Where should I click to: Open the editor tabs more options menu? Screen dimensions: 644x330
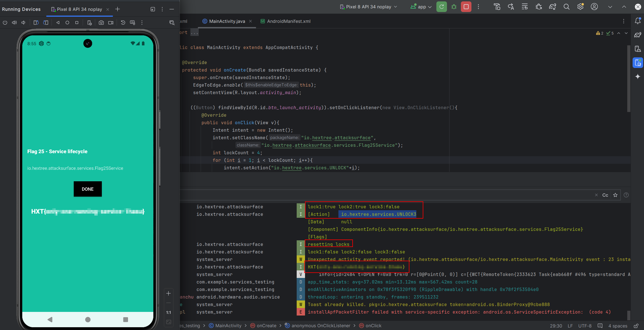pos(624,21)
